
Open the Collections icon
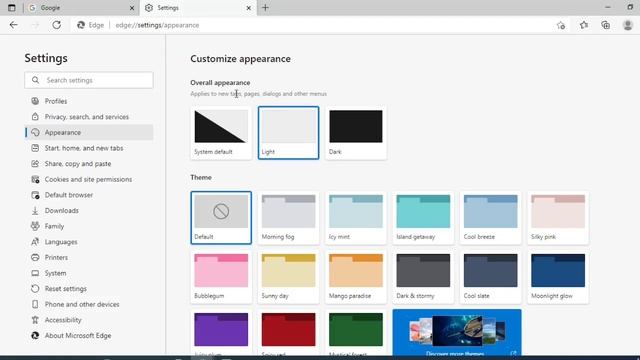coord(606,25)
